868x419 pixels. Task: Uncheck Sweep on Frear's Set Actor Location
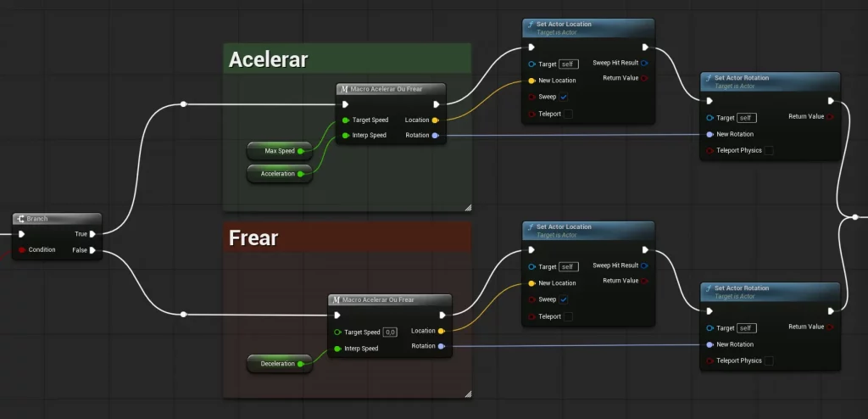564,299
